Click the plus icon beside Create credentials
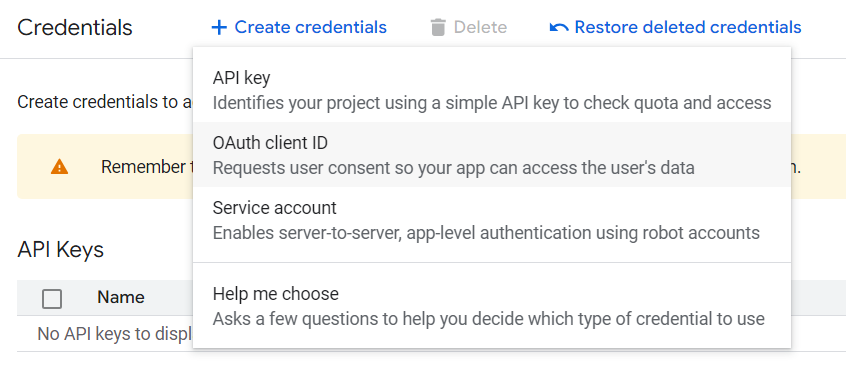846x381 pixels. tap(219, 27)
